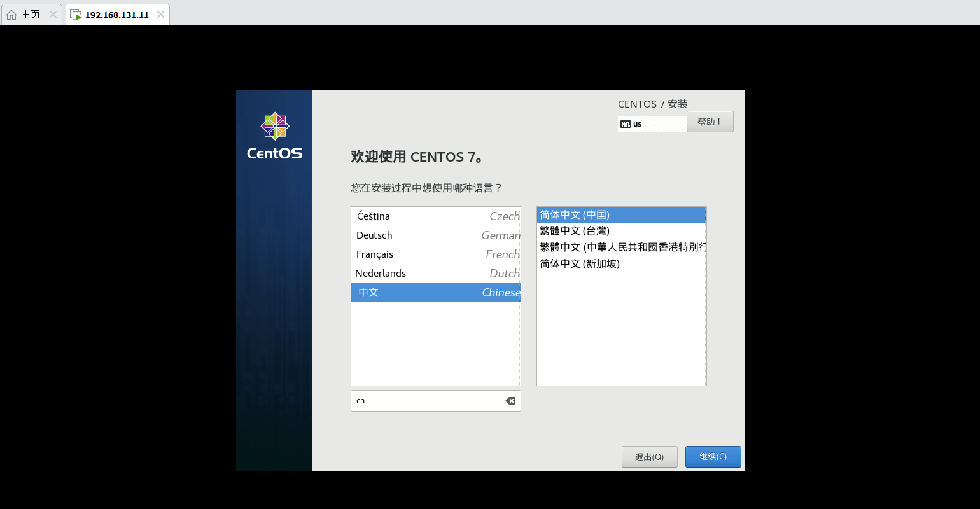Click the CentOS logo in sidebar
Image resolution: width=980 pixels, height=509 pixels.
click(274, 136)
